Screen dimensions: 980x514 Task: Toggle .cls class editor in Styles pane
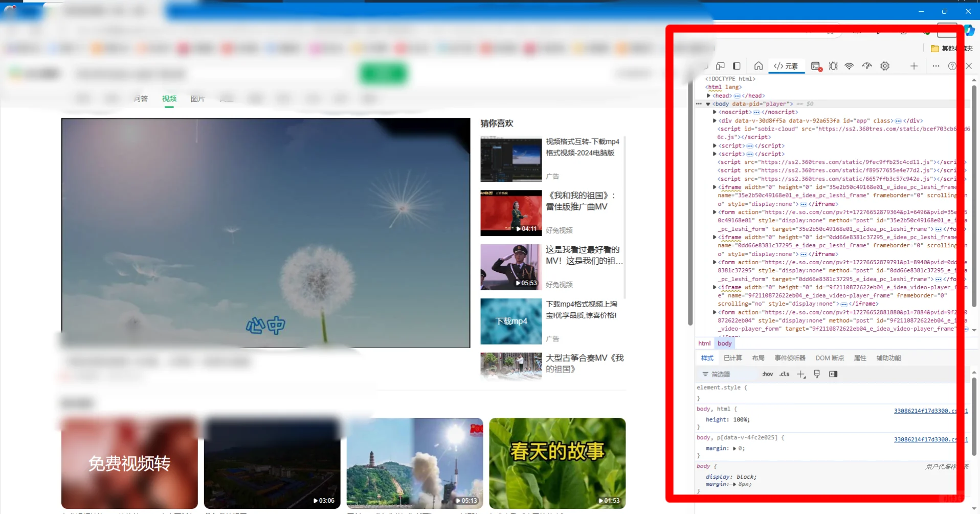[x=784, y=374]
